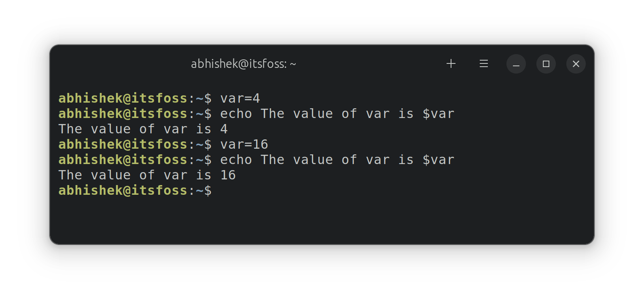Click the $var variable in the first echo command
Viewport: 644px width, 299px height.
(x=438, y=114)
